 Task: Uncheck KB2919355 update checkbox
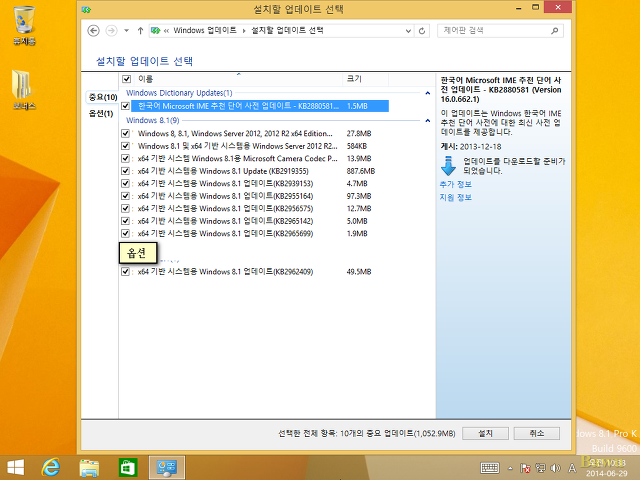coord(125,171)
